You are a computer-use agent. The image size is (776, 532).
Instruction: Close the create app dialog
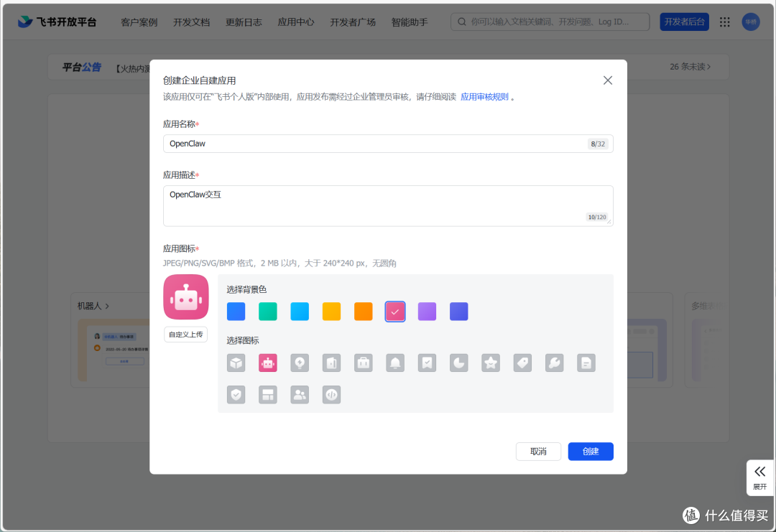pyautogui.click(x=608, y=80)
